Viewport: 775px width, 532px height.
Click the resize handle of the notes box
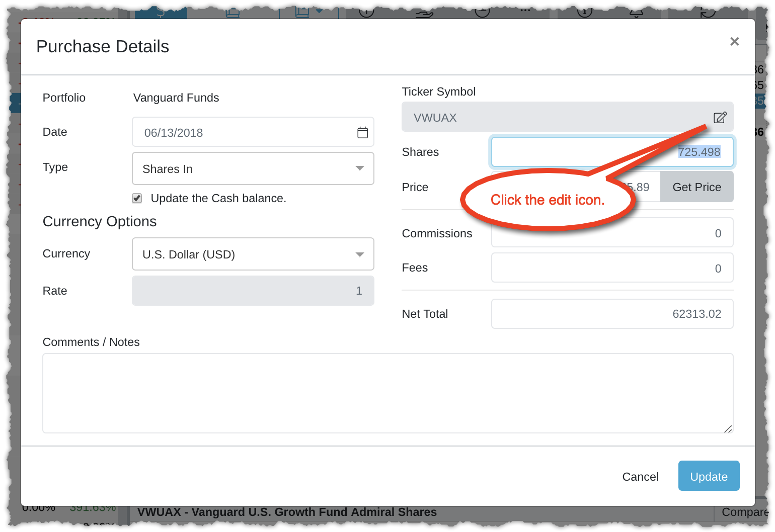coord(728,428)
